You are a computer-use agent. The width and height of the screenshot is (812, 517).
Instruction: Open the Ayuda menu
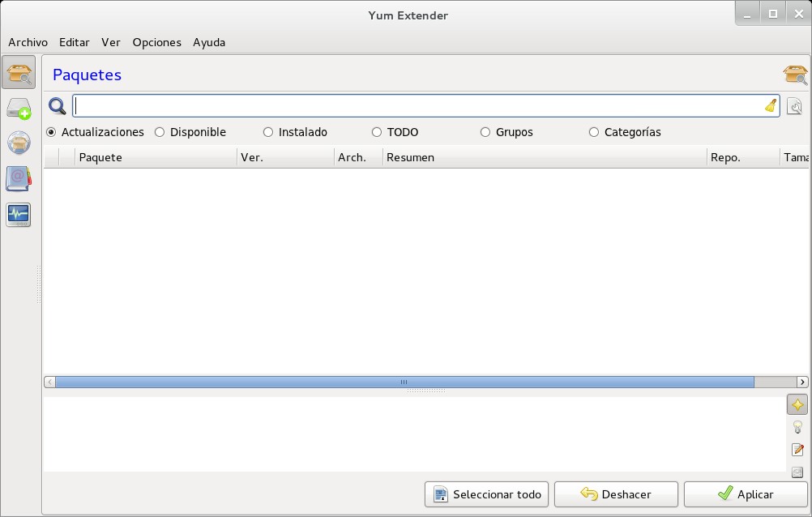tap(209, 42)
